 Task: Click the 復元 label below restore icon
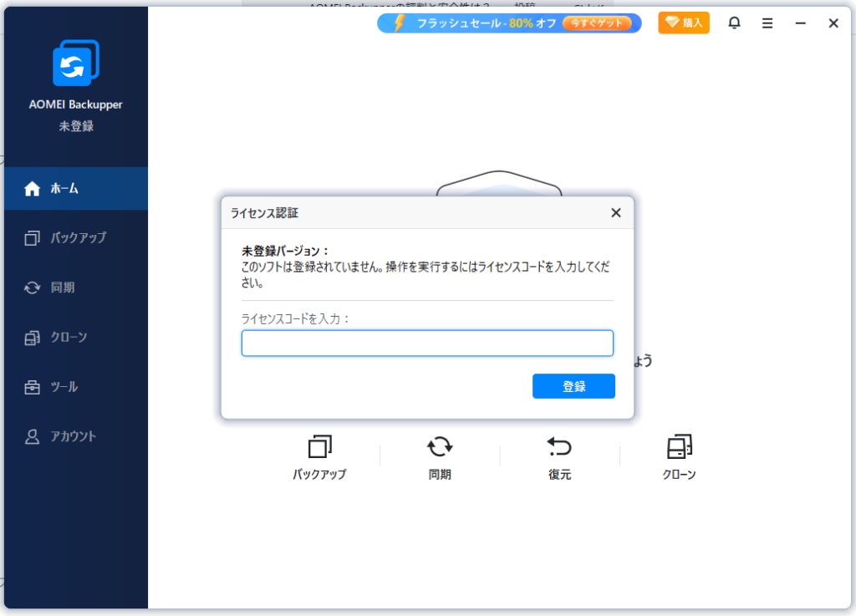(559, 475)
